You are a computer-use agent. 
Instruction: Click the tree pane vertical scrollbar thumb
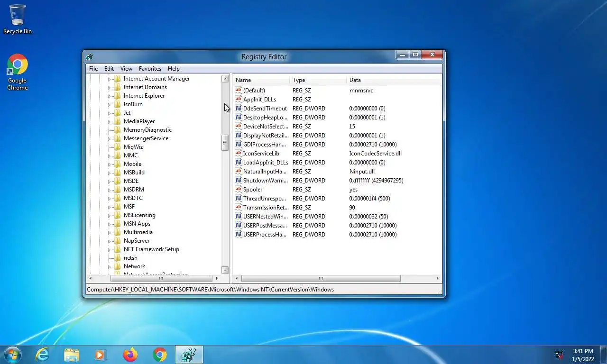[x=225, y=143]
